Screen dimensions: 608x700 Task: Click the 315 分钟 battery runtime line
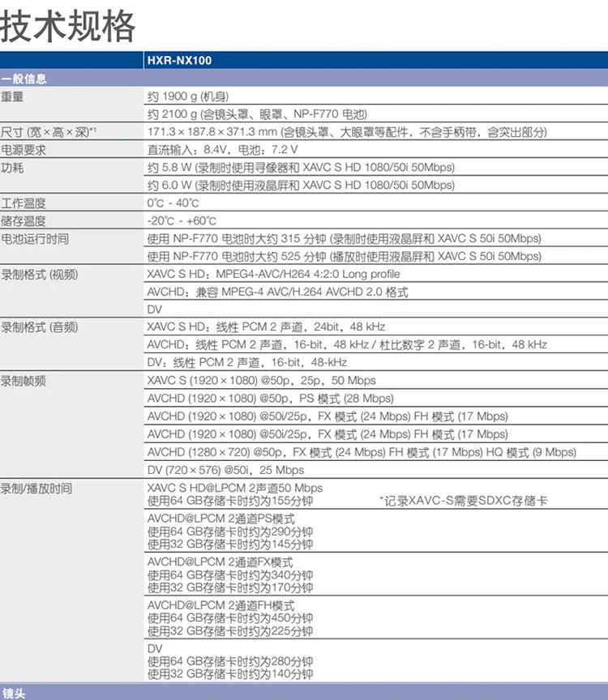(x=344, y=239)
